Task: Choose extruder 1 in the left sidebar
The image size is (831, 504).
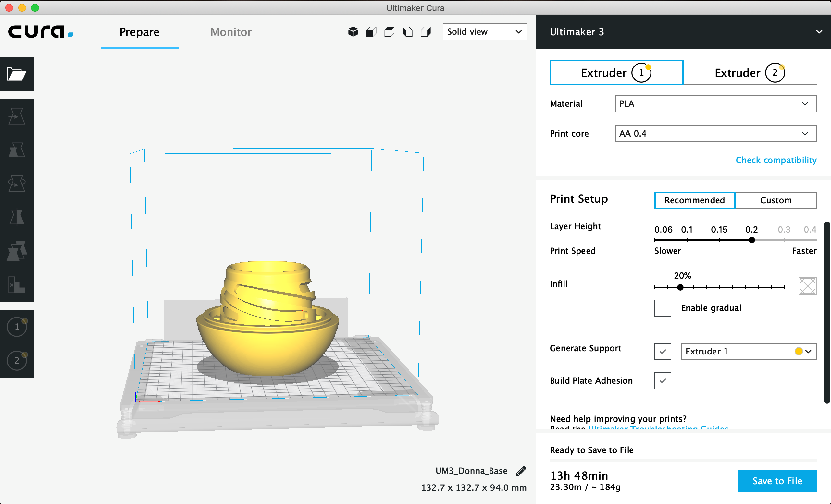Action: point(17,327)
